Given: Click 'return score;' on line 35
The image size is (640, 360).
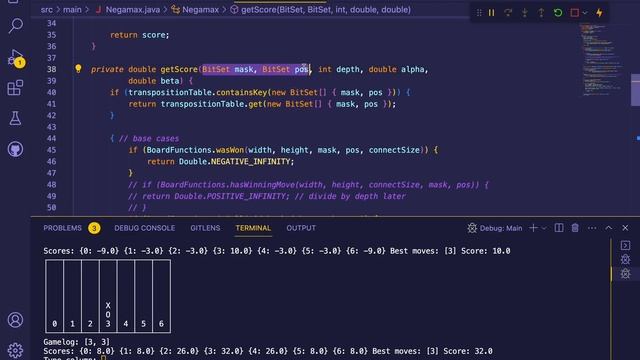Looking at the screenshot, I should pos(140,35).
